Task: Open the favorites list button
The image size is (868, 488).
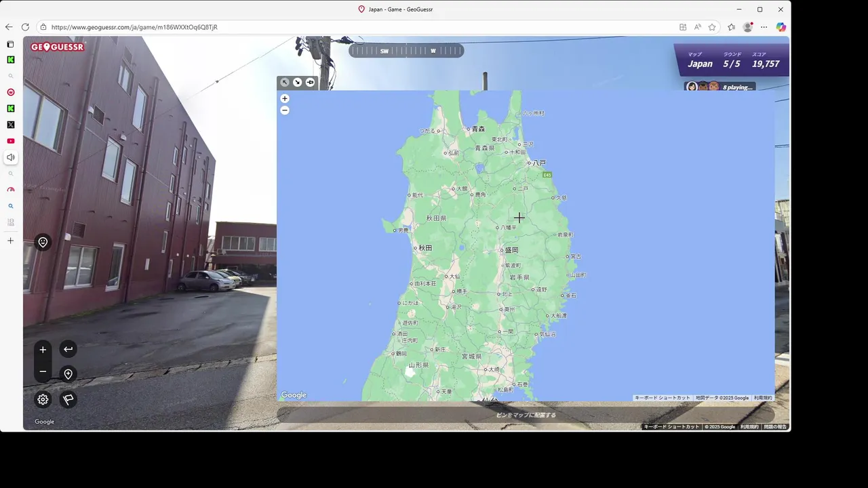Action: point(731,27)
